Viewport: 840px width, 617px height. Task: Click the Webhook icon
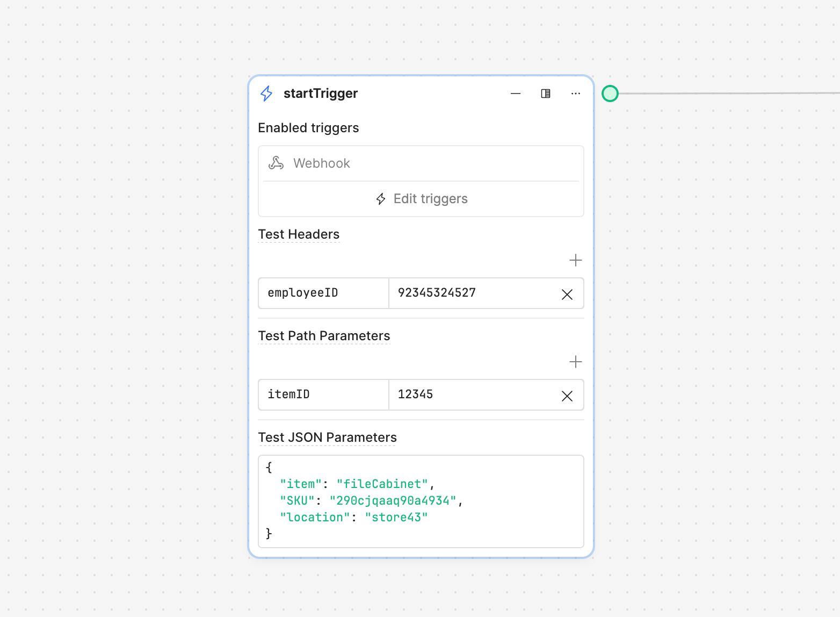tap(276, 163)
